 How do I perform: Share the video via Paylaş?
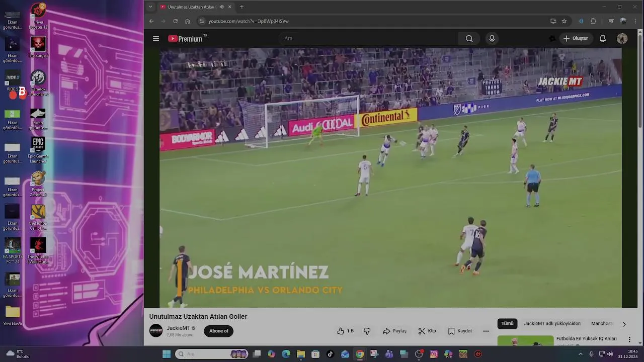(394, 331)
